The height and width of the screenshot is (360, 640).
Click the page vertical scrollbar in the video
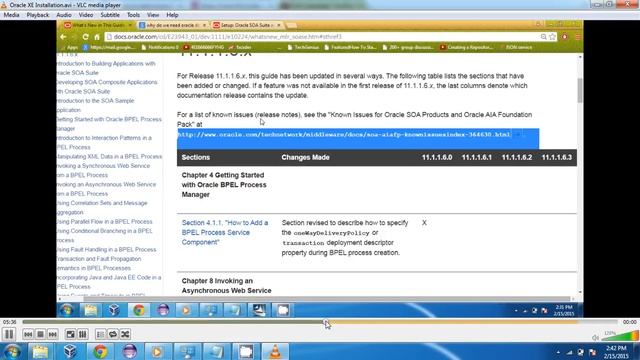[x=580, y=91]
